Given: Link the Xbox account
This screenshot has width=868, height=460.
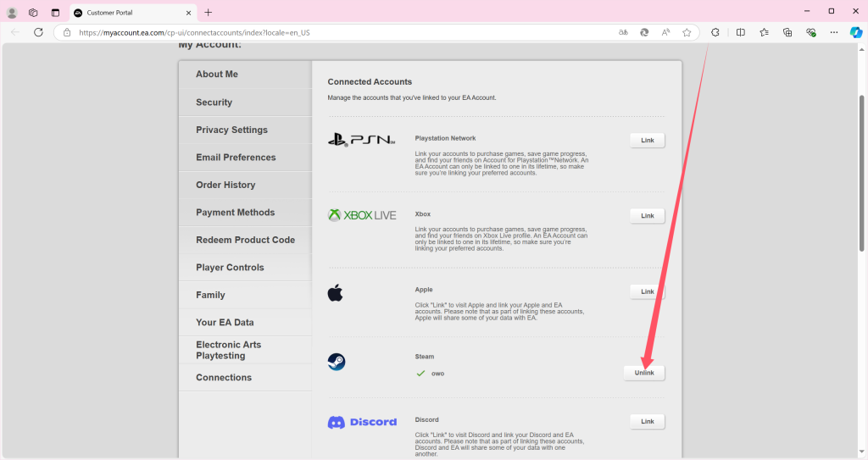Looking at the screenshot, I should pos(647,216).
